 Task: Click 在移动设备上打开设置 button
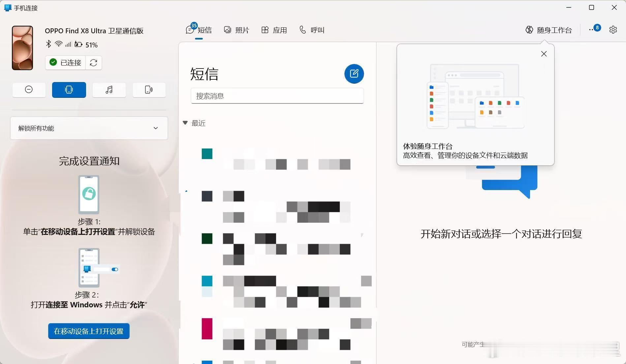89,331
